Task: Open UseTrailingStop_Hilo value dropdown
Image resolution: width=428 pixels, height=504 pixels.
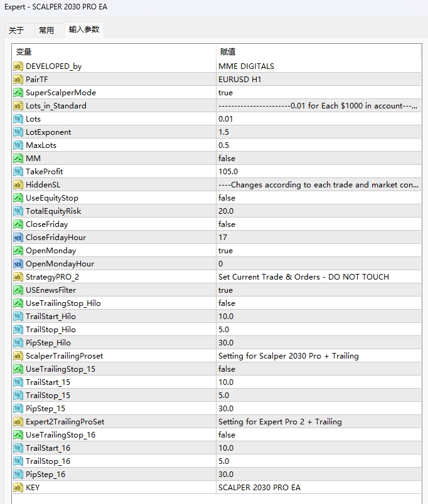Action: (227, 303)
